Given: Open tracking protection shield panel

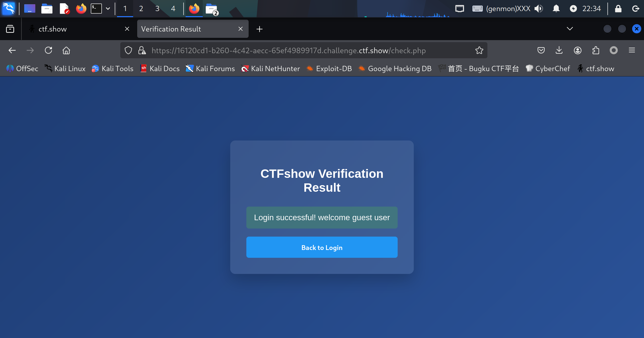Looking at the screenshot, I should pyautogui.click(x=128, y=50).
